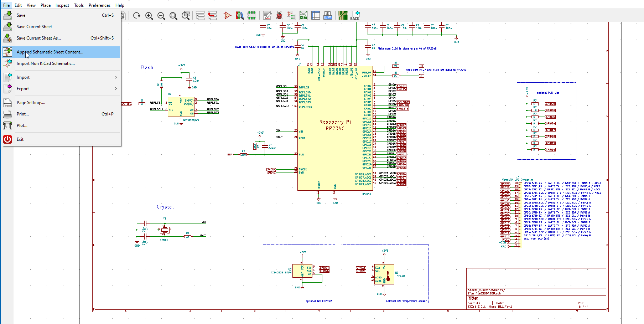Screen dimensions: 644x324
Task: Click the RUN global label
Action: (230, 155)
